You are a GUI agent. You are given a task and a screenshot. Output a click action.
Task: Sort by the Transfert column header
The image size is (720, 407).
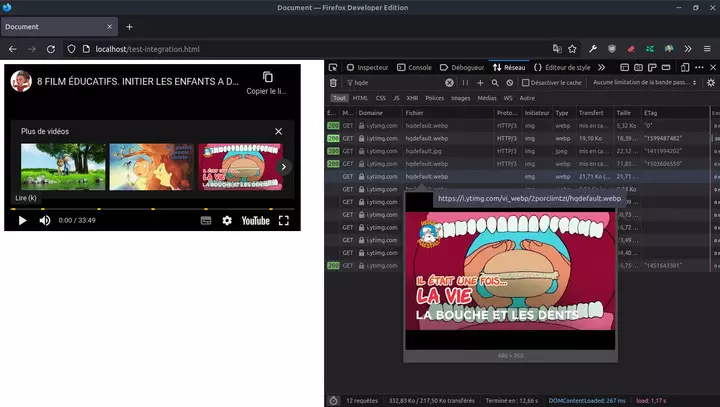pyautogui.click(x=595, y=113)
